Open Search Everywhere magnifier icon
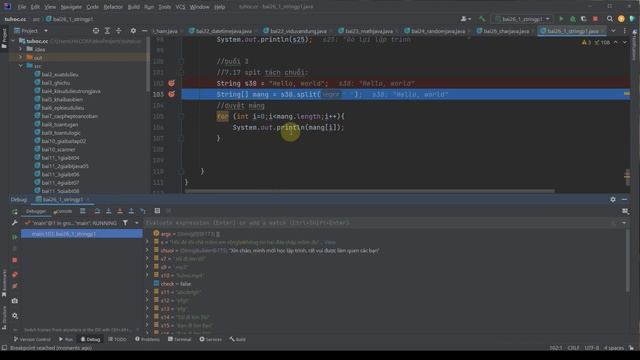The width and height of the screenshot is (640, 360). 610,19
